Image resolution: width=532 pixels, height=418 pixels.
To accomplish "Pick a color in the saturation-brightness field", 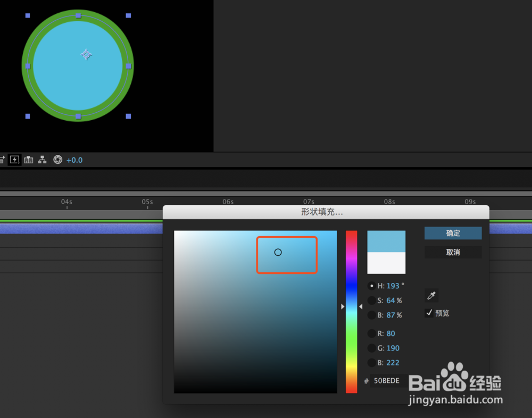I will (255, 312).
